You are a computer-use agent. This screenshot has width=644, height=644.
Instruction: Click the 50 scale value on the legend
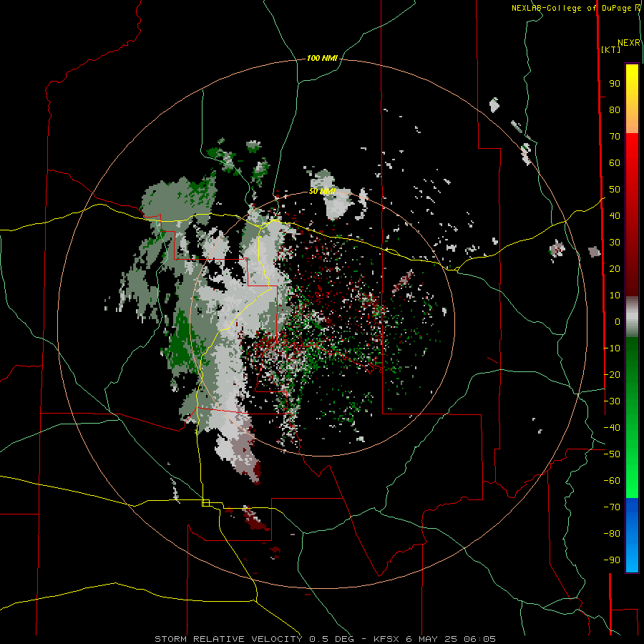[615, 190]
